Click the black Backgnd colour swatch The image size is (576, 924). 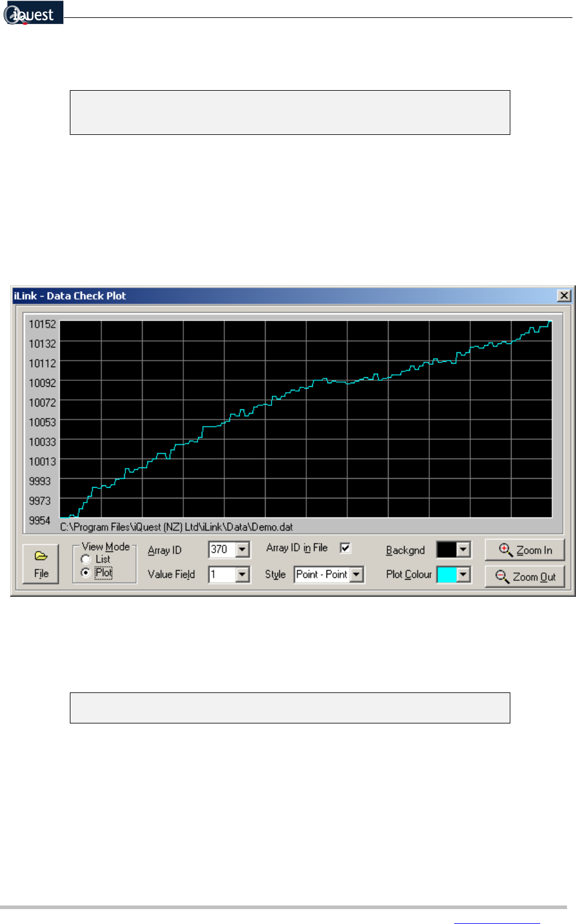tap(446, 549)
